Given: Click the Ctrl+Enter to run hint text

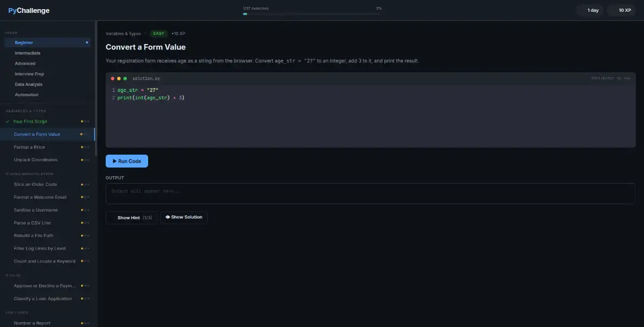Looking at the screenshot, I should [x=611, y=78].
